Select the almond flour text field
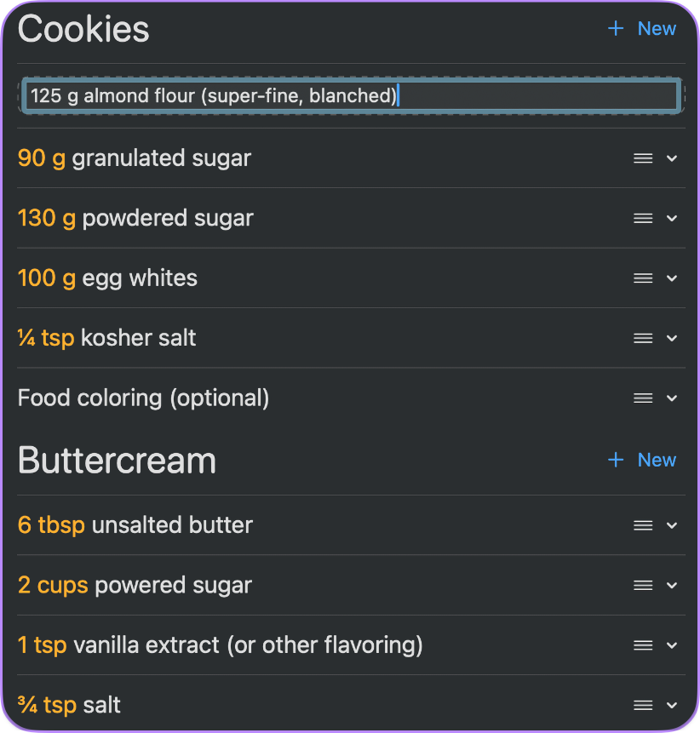Viewport: 700px width, 733px height. [x=349, y=95]
